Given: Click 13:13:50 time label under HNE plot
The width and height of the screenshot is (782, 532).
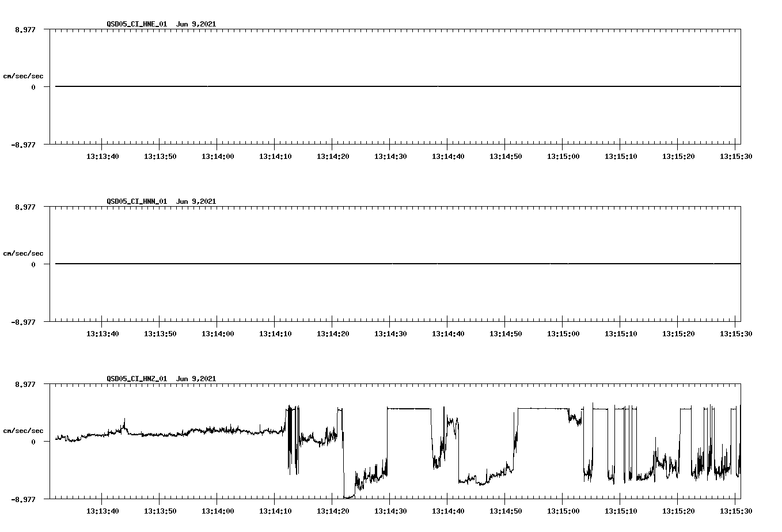Looking at the screenshot, I should pos(160,157).
